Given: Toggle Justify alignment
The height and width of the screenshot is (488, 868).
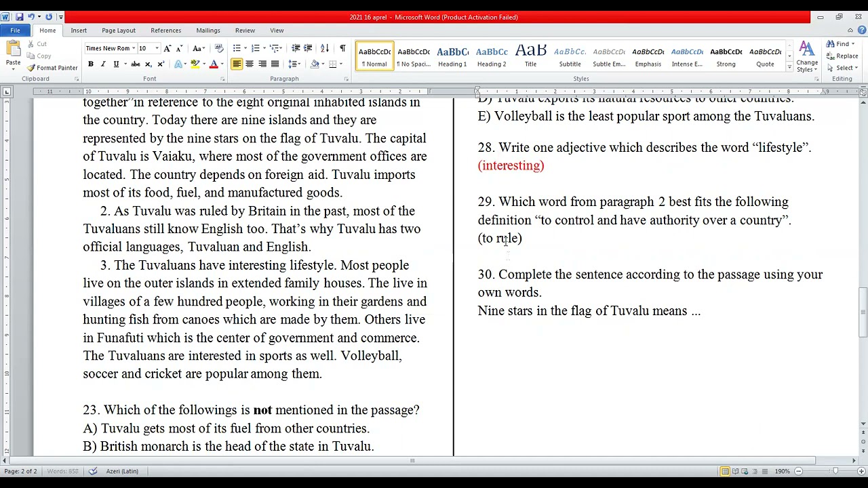Looking at the screenshot, I should (x=275, y=64).
